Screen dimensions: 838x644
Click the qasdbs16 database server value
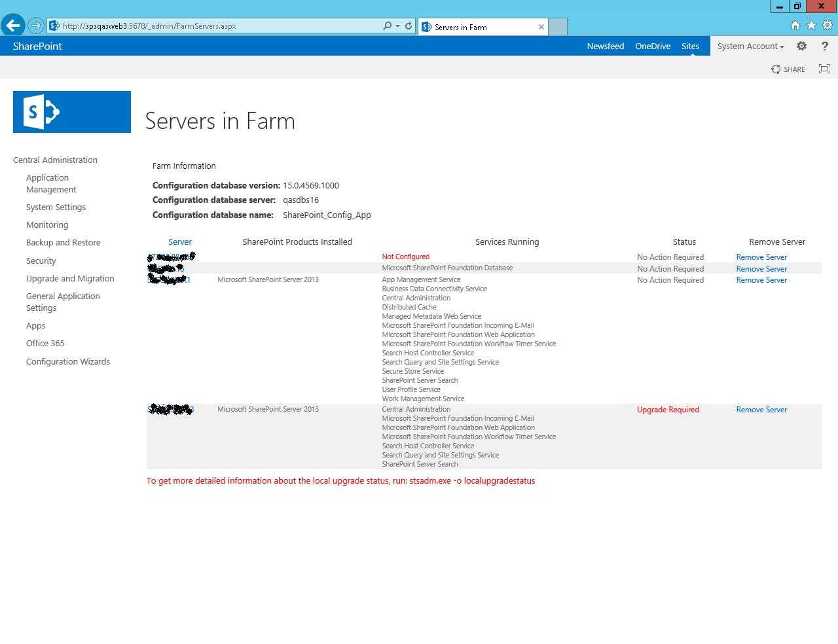click(x=301, y=200)
